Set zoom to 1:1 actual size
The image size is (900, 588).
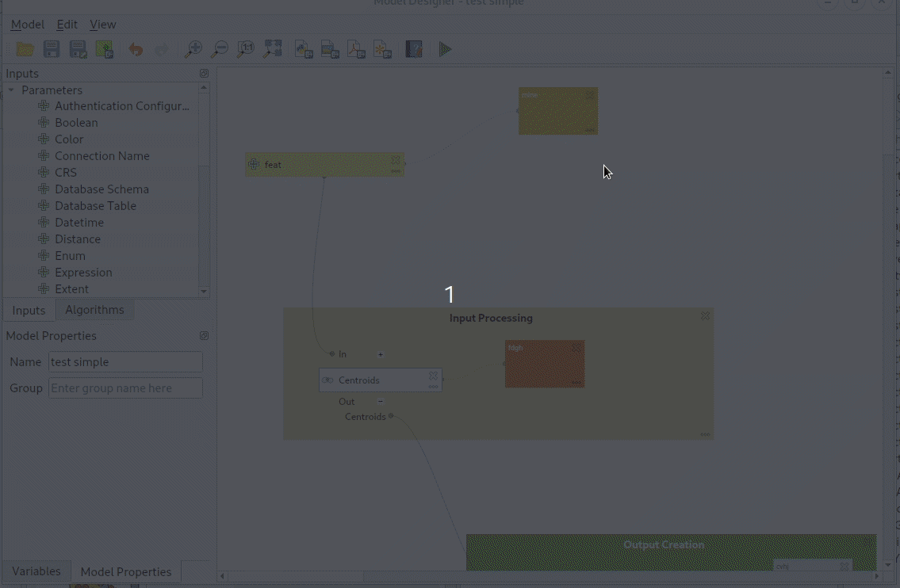click(x=246, y=49)
